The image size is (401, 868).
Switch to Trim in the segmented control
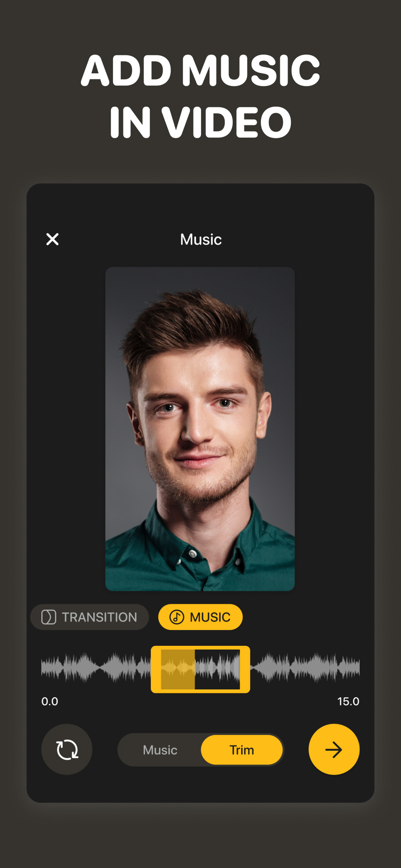[242, 750]
